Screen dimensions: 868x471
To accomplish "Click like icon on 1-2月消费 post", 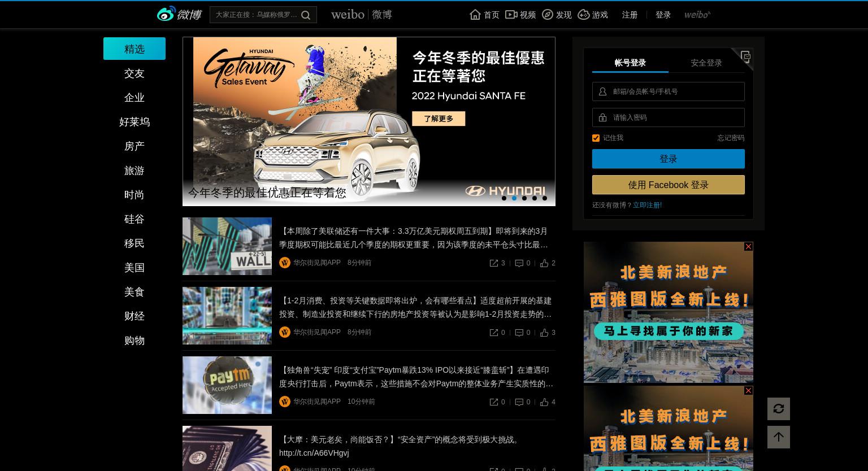I will (544, 333).
